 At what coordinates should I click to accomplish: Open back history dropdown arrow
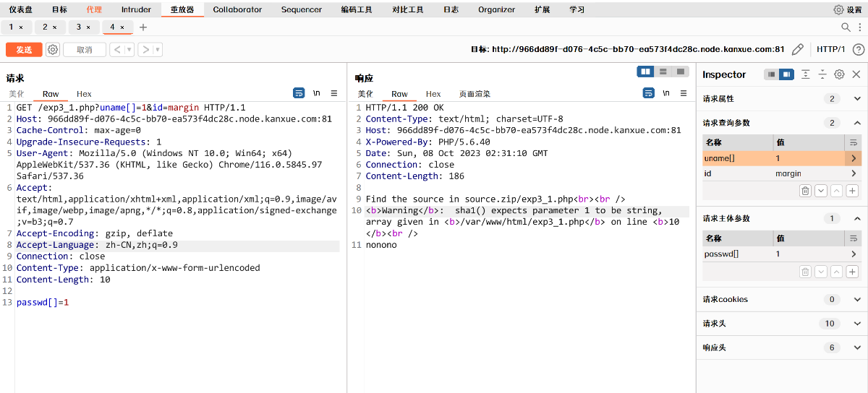(x=129, y=50)
